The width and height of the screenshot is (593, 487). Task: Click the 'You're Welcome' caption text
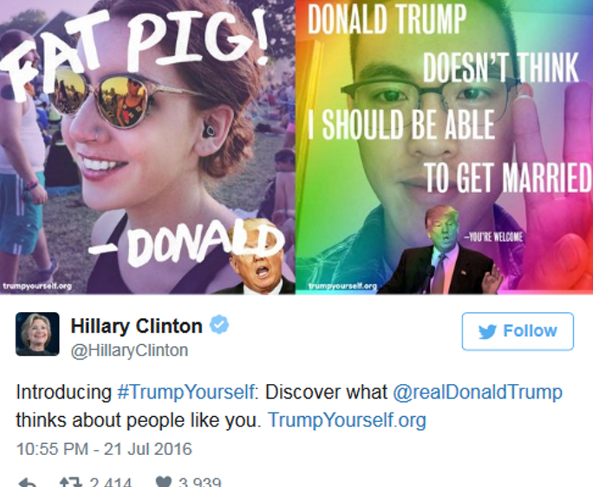[x=494, y=237]
